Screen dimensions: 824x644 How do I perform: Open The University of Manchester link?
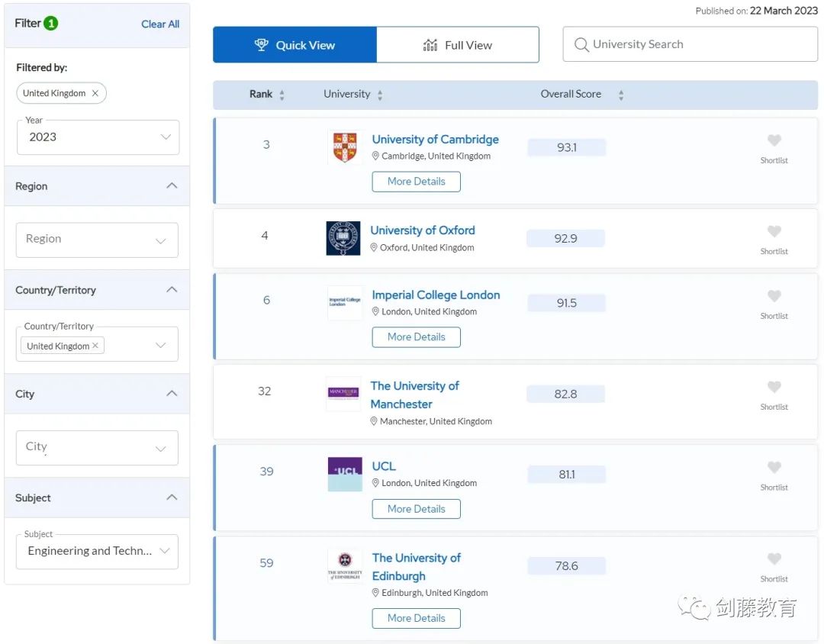(x=414, y=394)
